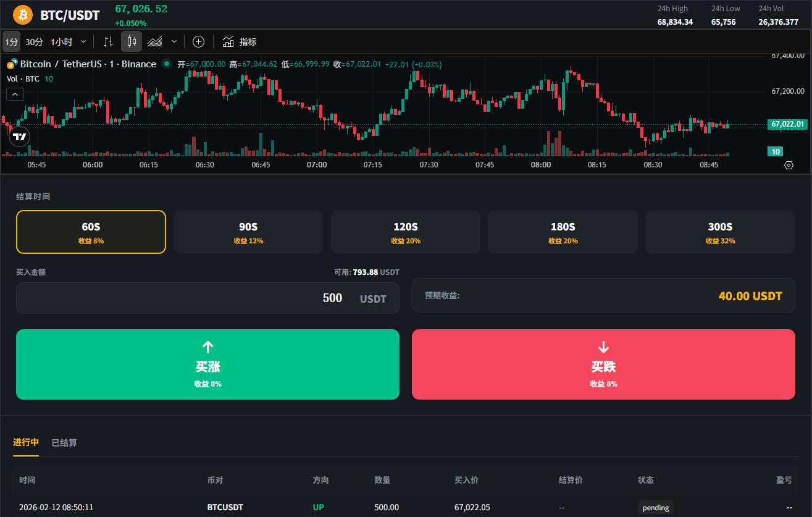This screenshot has height=517, width=812.
Task: Click the compare symbol plus icon
Action: pos(198,42)
